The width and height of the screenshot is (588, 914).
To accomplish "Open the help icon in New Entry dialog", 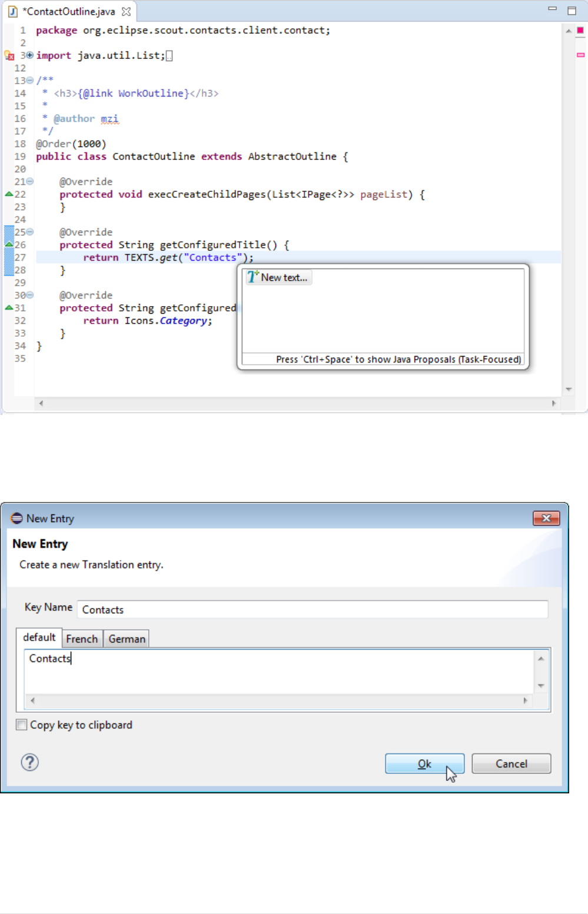I will coord(29,762).
